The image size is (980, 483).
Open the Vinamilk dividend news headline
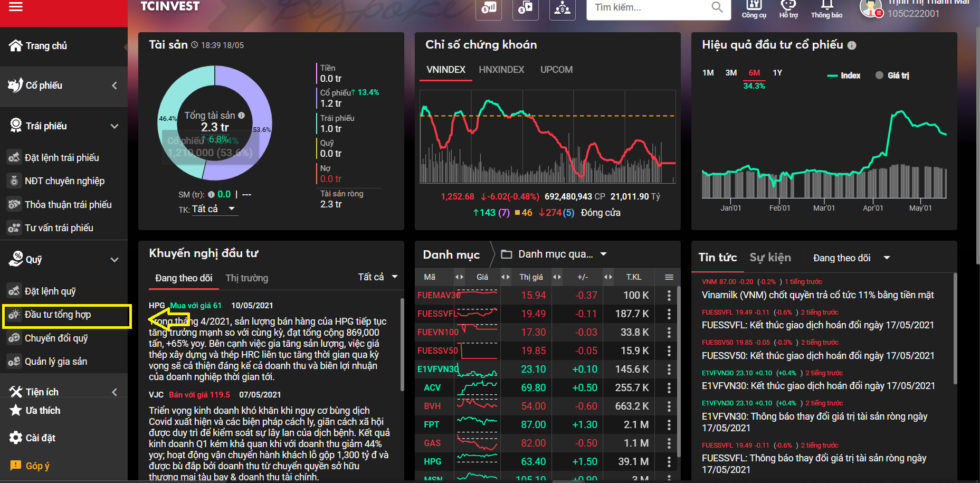(x=817, y=295)
